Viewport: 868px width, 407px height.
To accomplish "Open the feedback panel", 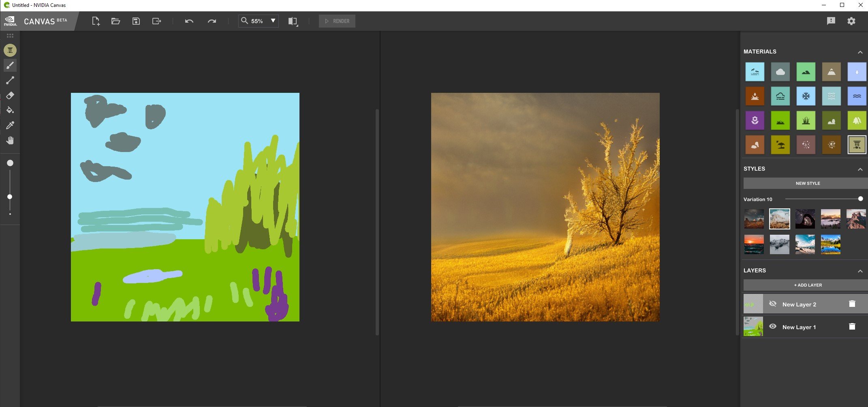I will point(831,21).
